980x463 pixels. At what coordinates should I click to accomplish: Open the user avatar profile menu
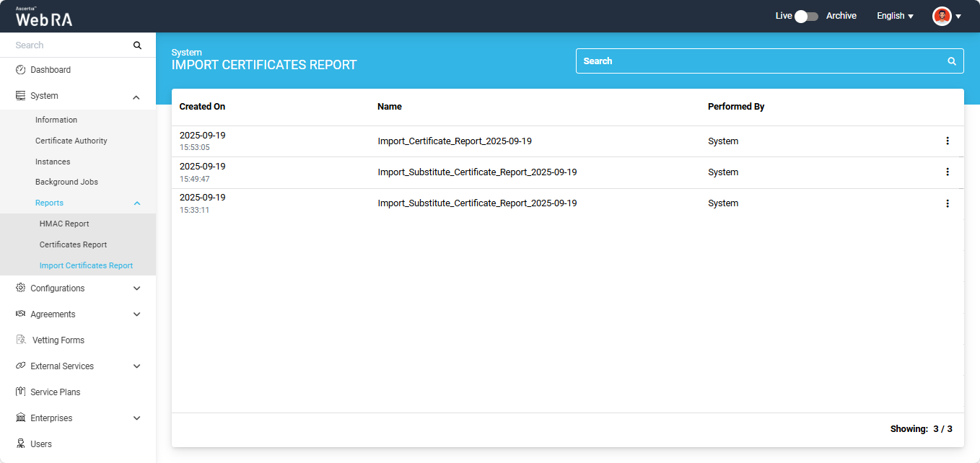point(946,16)
